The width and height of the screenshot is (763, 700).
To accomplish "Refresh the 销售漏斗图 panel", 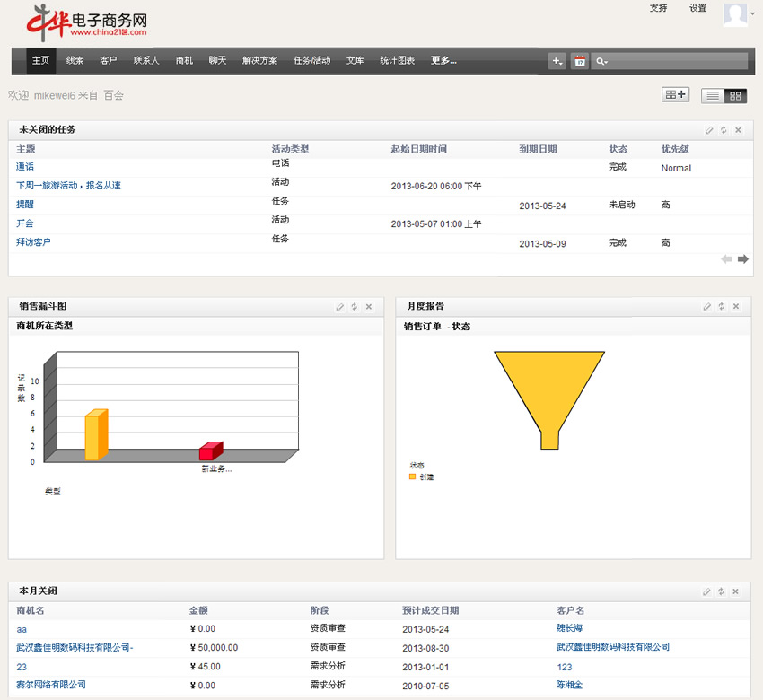I will [x=354, y=307].
